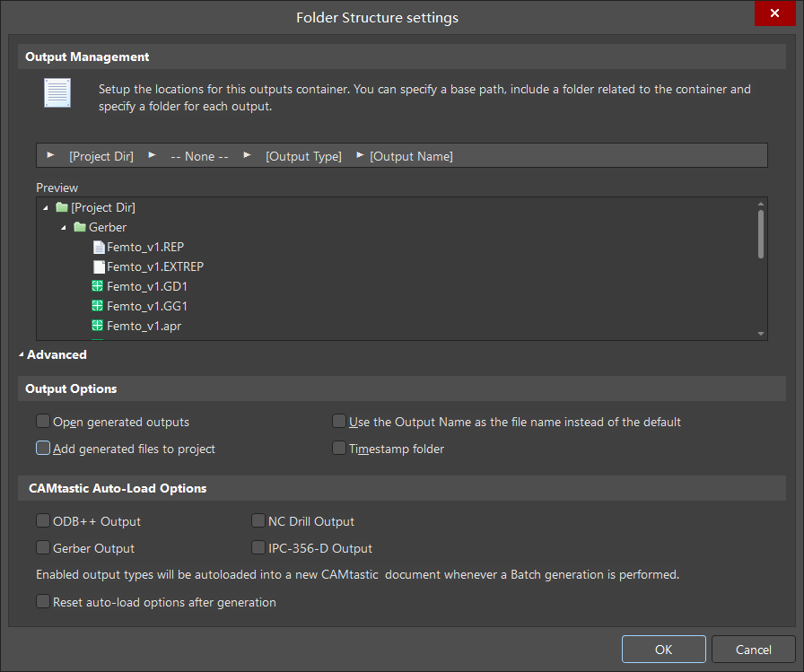
Task: Open the arrow before -- None -- path segment
Action: point(152,155)
